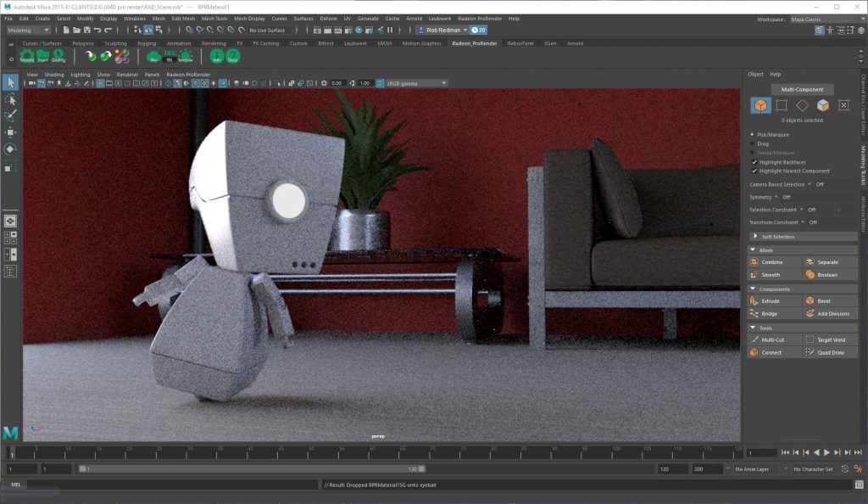
Task: Click the Undo arrow icon
Action: (97, 30)
